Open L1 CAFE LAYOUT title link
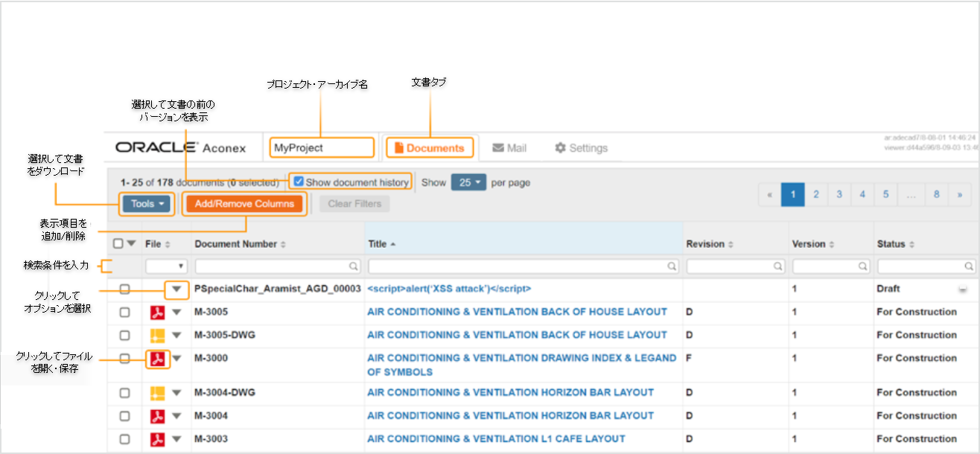980x454 pixels. click(x=496, y=438)
